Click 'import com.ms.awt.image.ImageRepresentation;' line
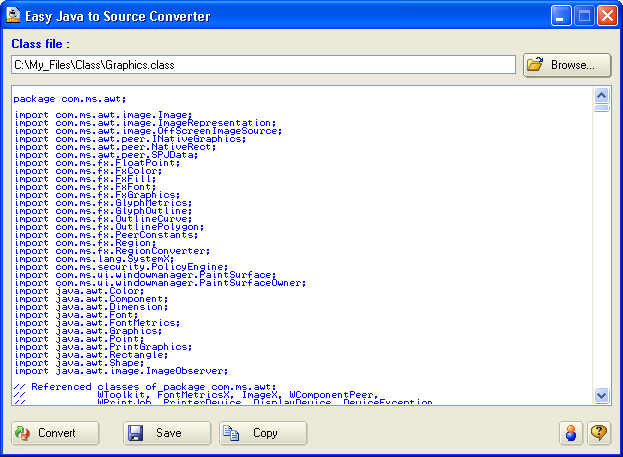This screenshot has height=457, width=623. pos(145,123)
